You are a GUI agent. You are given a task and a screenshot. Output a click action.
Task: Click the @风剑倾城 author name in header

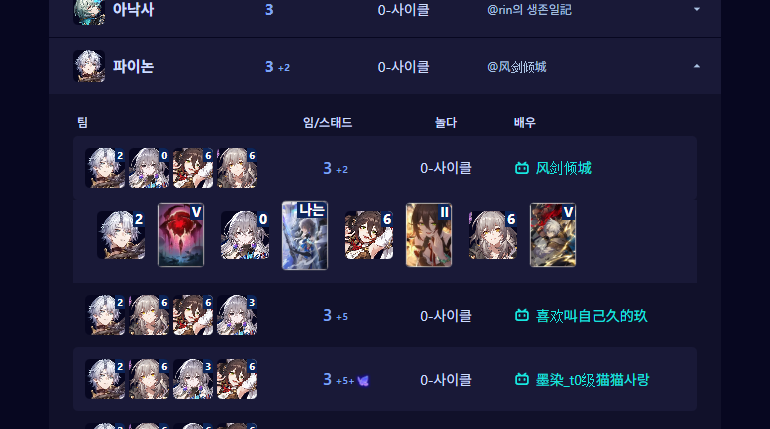pyautogui.click(x=517, y=67)
